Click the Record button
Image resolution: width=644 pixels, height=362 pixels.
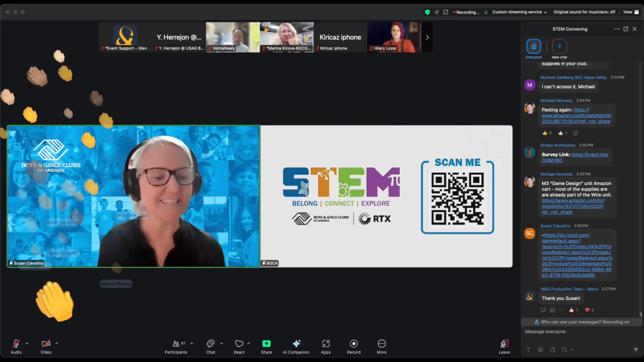pyautogui.click(x=354, y=346)
